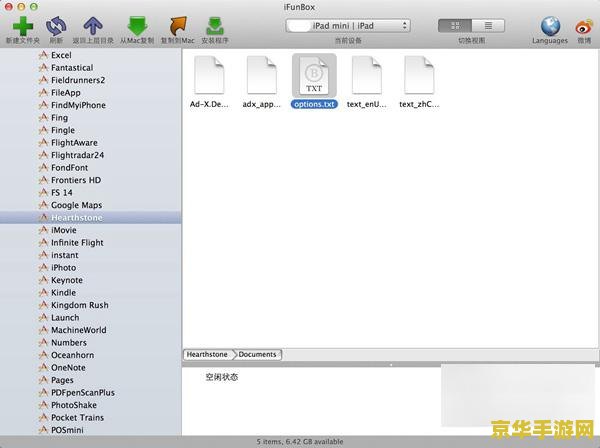The height and width of the screenshot is (448, 600).
Task: Open the iPad mini device dropdown
Action: point(348,26)
